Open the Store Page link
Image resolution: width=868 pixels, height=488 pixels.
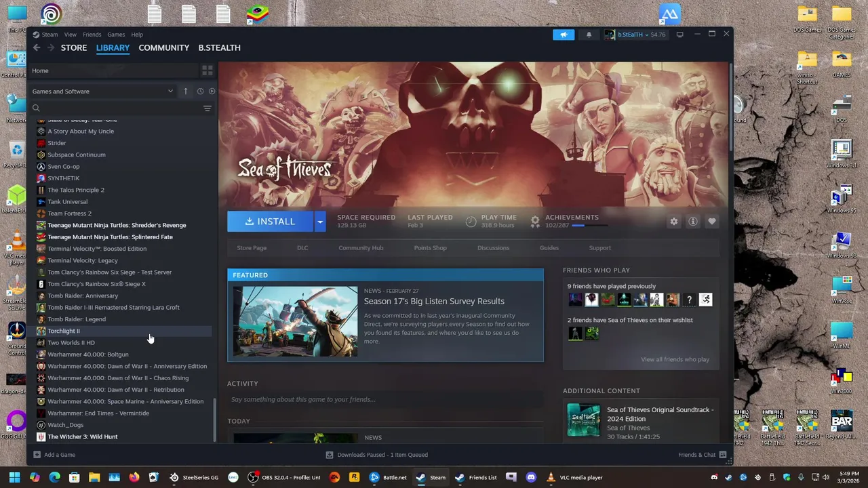pyautogui.click(x=252, y=248)
